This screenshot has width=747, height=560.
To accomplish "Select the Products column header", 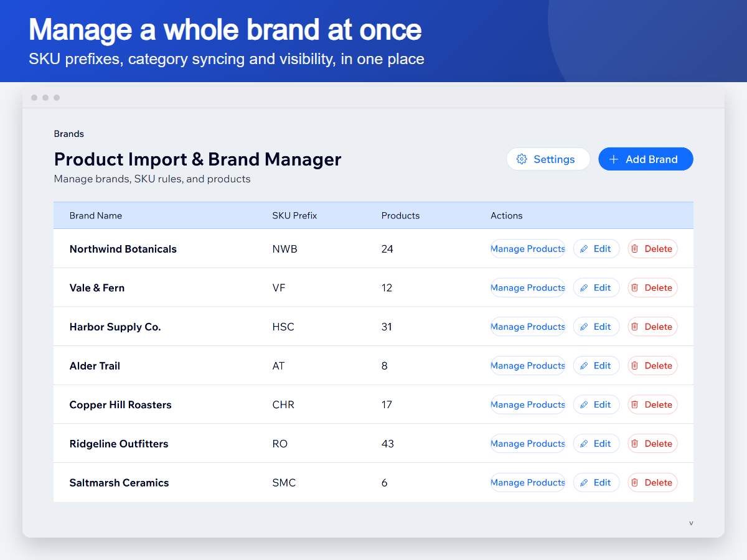I will coord(400,216).
